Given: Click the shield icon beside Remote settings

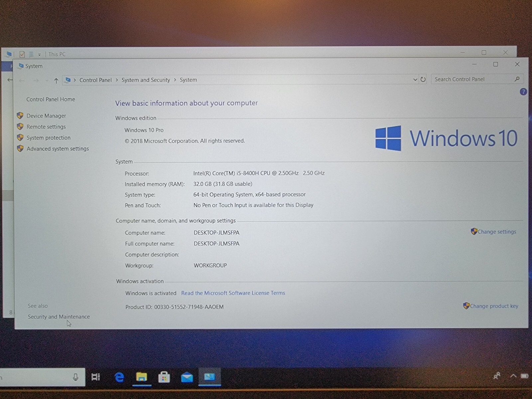Looking at the screenshot, I should pos(20,127).
